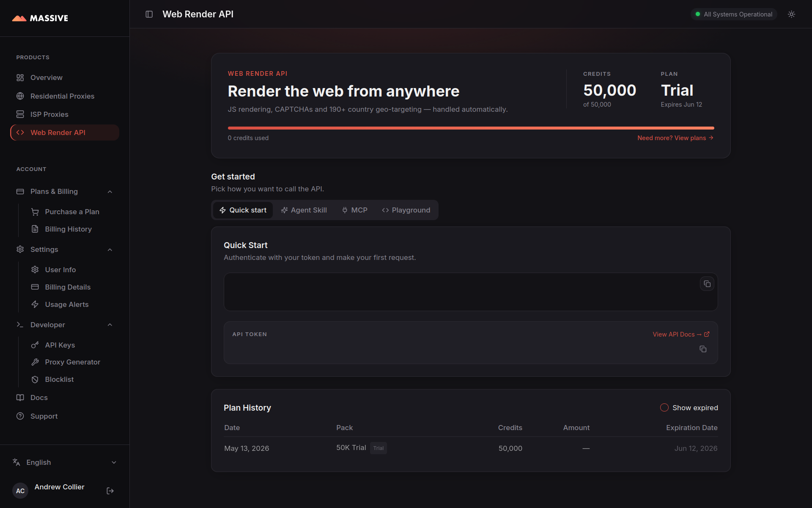Collapse the Developer section chevron

pyautogui.click(x=110, y=325)
